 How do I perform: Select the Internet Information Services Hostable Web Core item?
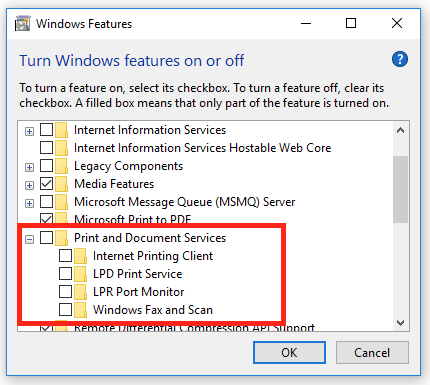coord(202,148)
